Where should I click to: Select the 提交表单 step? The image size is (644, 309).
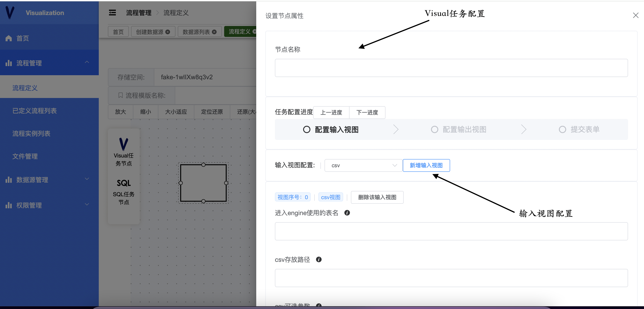pos(579,129)
